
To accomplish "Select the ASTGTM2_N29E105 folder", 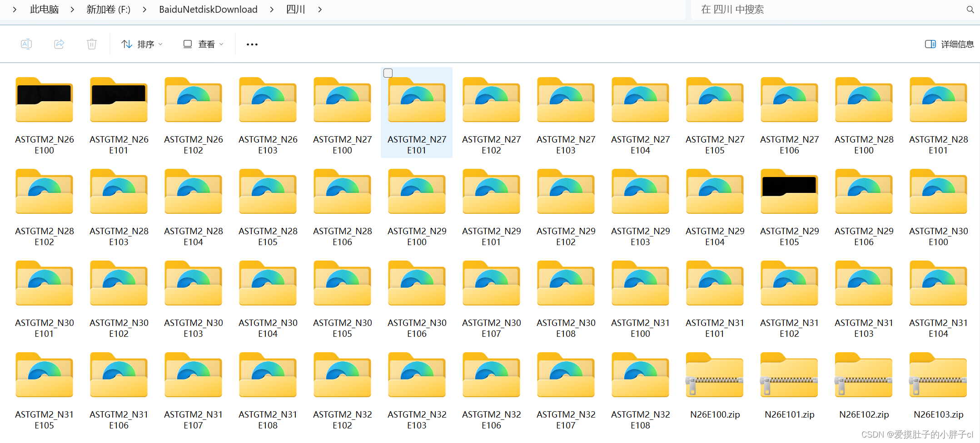I will pyautogui.click(x=789, y=192).
